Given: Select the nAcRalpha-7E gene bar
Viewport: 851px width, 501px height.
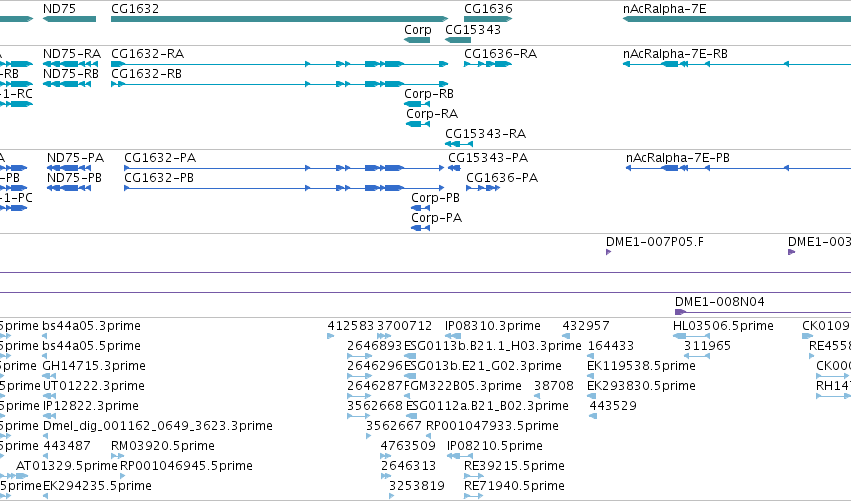Looking at the screenshot, I should [x=736, y=19].
